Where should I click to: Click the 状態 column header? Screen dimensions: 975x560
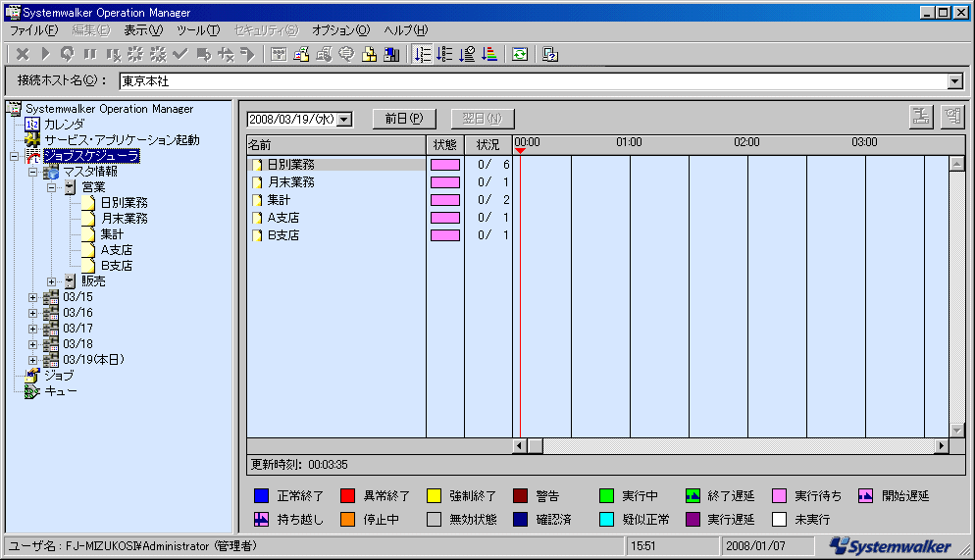click(x=445, y=145)
